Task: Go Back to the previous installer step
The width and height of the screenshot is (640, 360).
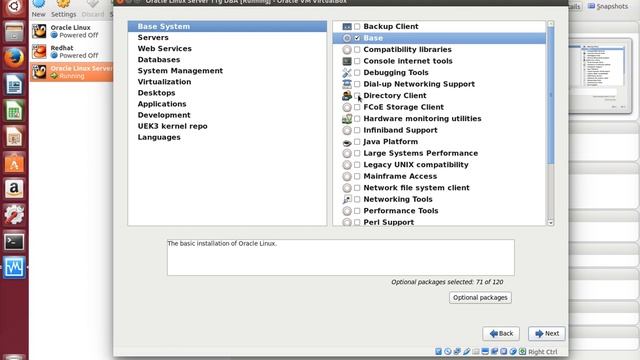Action: tap(501, 333)
